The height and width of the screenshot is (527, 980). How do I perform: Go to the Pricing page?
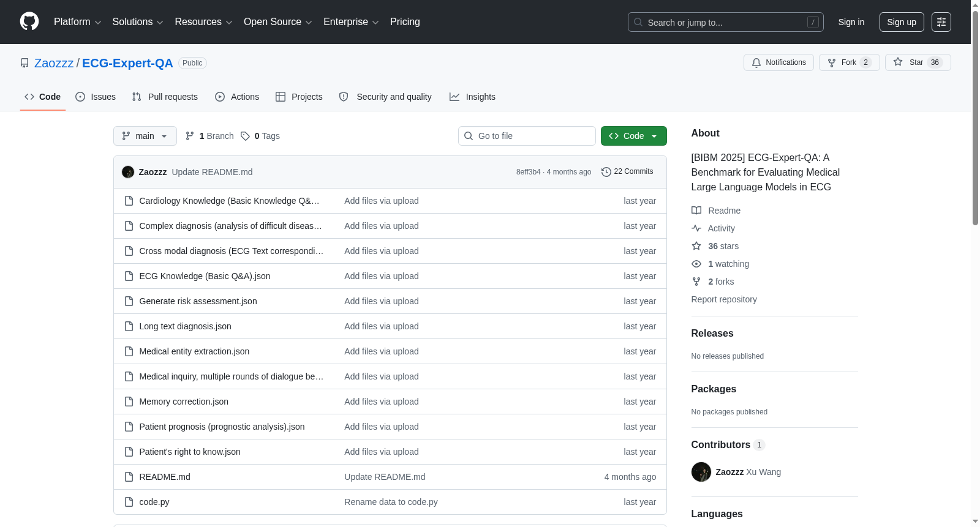coord(405,22)
